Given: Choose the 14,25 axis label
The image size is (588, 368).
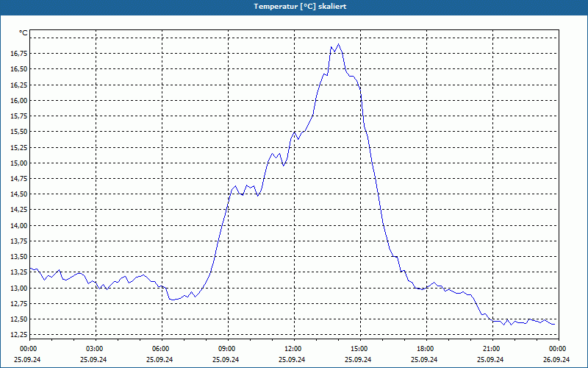Looking at the screenshot, I should click(19, 210).
